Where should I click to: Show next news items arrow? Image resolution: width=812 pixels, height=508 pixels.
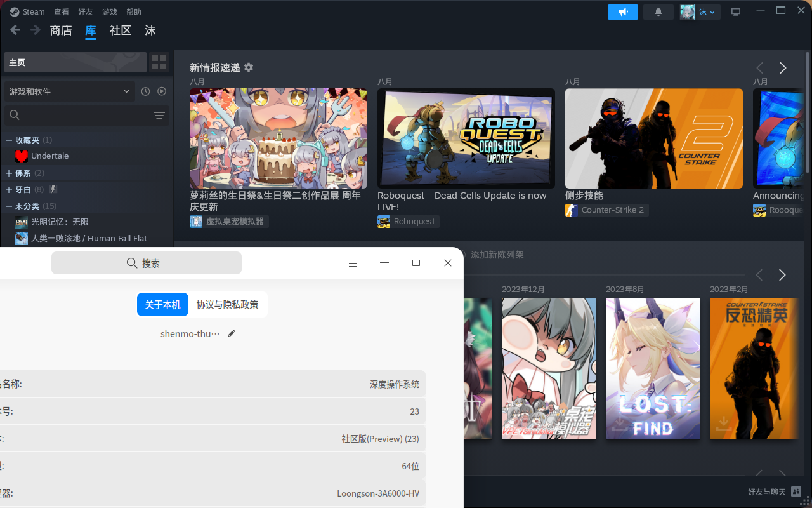(x=783, y=68)
